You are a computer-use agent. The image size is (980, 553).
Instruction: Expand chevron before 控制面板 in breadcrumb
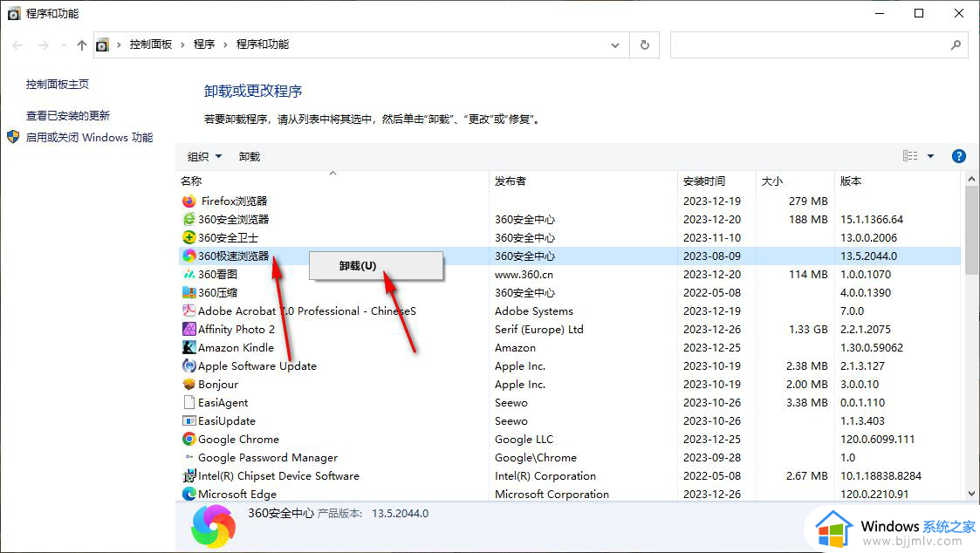119,45
